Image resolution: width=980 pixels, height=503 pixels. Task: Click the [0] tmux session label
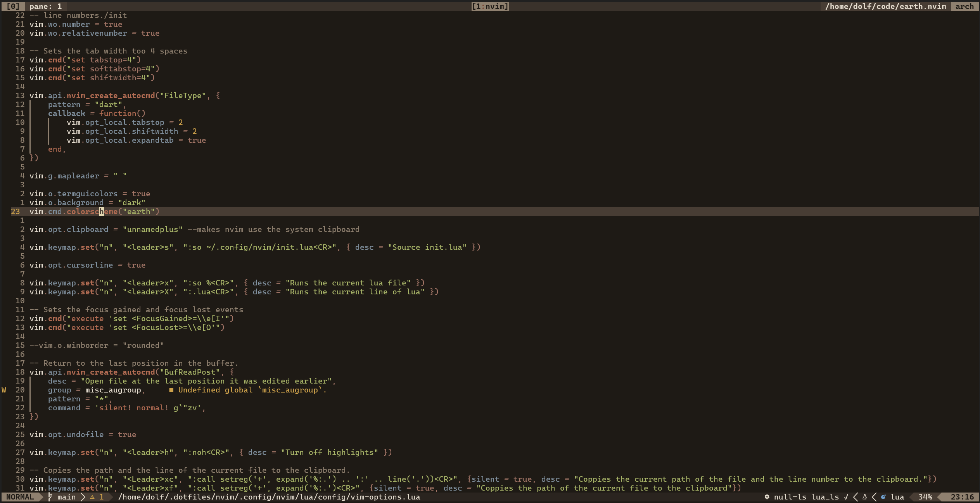pyautogui.click(x=13, y=6)
